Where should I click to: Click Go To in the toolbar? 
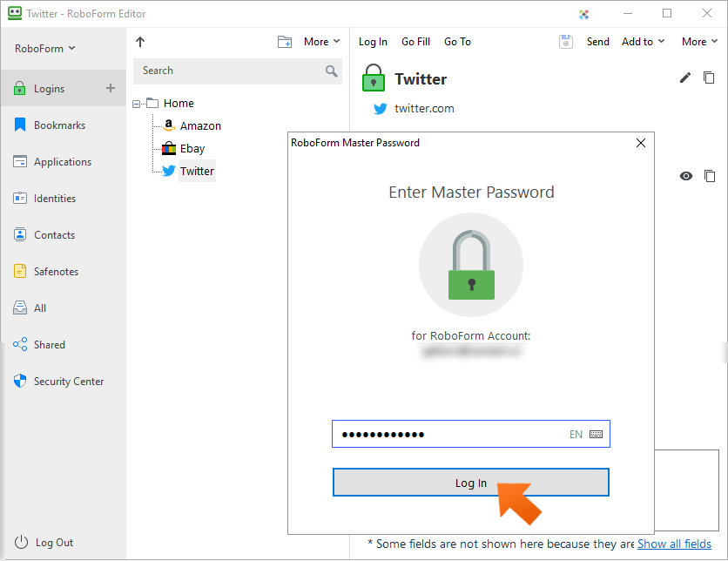tap(457, 42)
